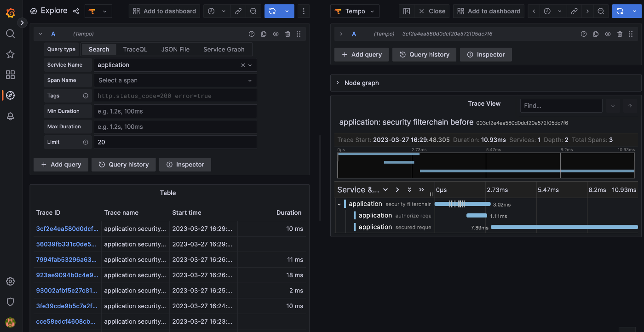Open Span Name select dropdown
The image size is (644, 332).
pos(175,80)
